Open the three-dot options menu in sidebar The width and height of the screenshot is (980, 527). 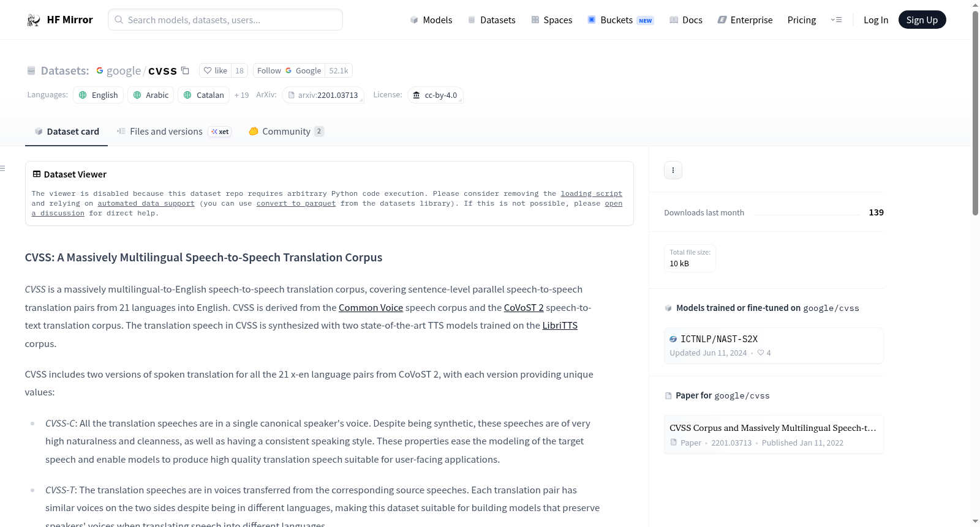tap(673, 170)
